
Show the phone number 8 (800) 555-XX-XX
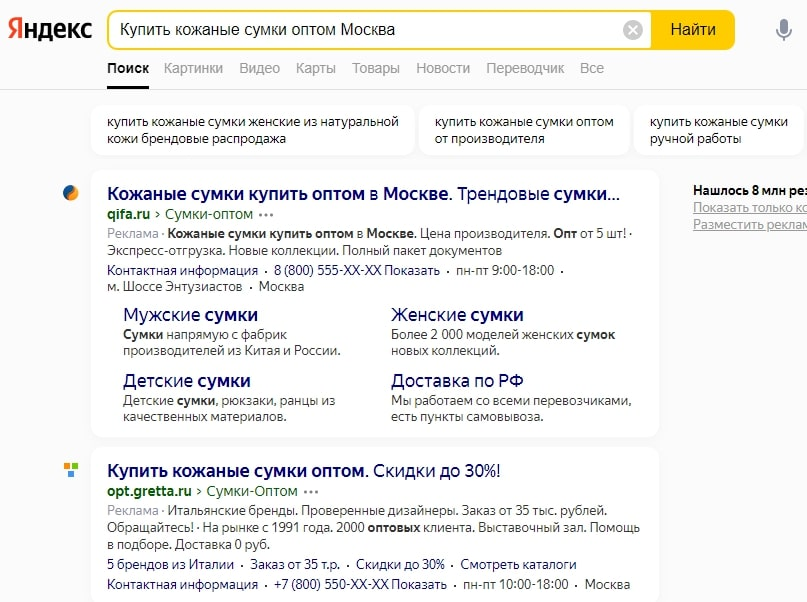[x=357, y=271]
